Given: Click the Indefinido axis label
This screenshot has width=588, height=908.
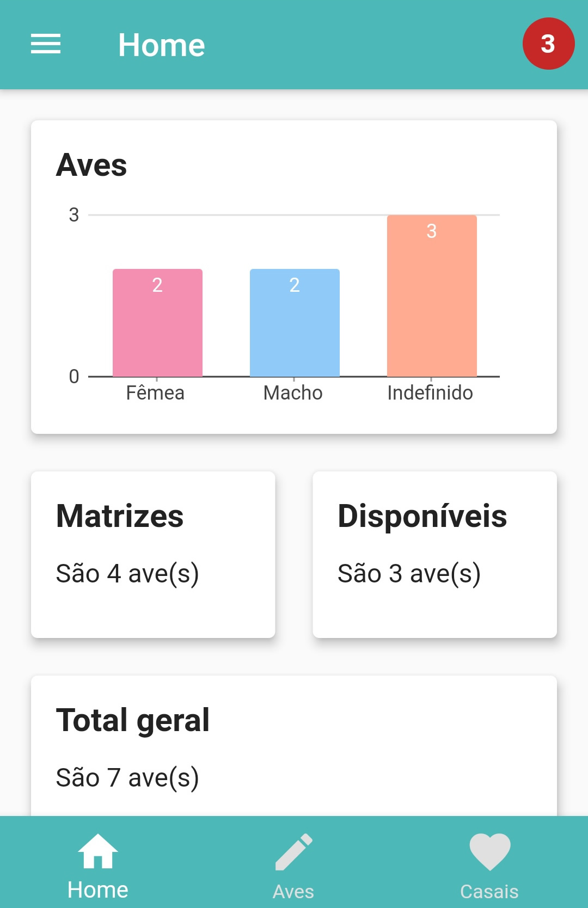Looking at the screenshot, I should click(430, 392).
